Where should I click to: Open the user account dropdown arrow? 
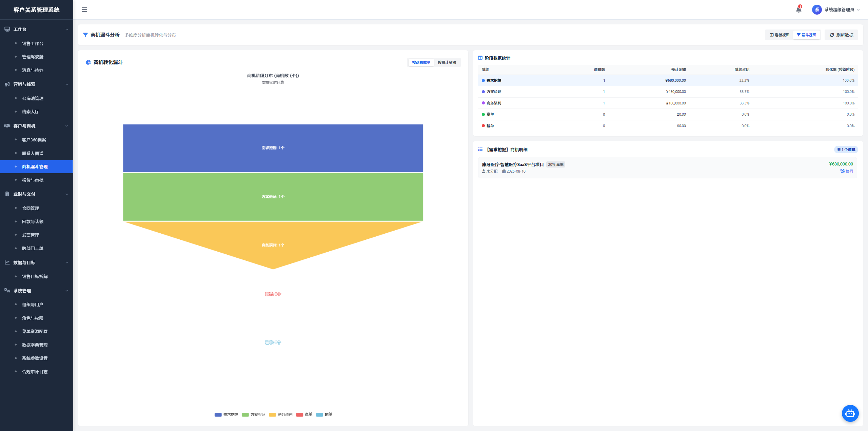858,10
